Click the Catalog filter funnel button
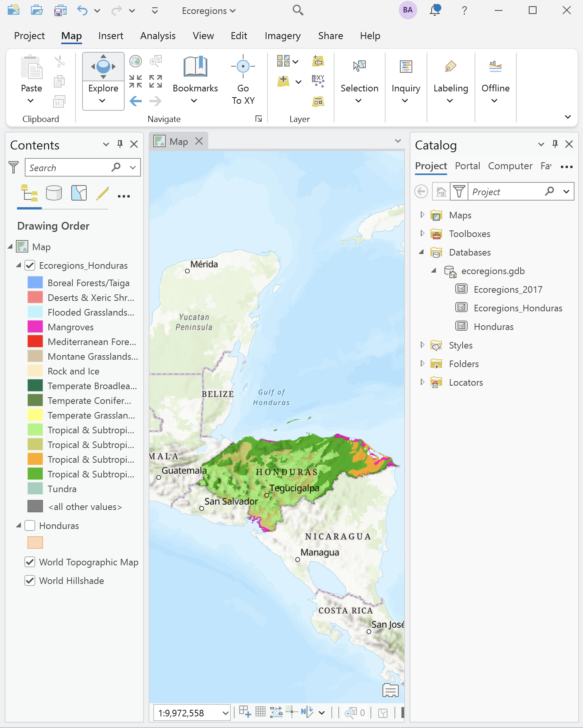 459,191
